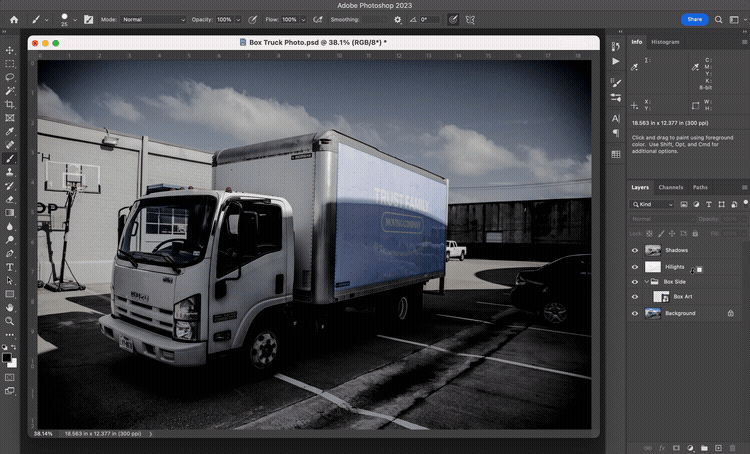Screen dimensions: 750x454
Task: Select the Move tool
Action: [10, 50]
